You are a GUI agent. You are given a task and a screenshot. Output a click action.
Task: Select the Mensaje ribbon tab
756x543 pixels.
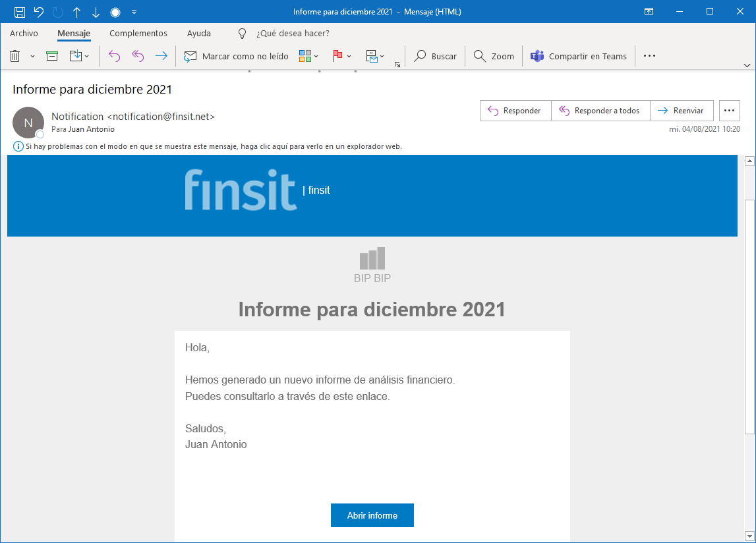tap(74, 33)
